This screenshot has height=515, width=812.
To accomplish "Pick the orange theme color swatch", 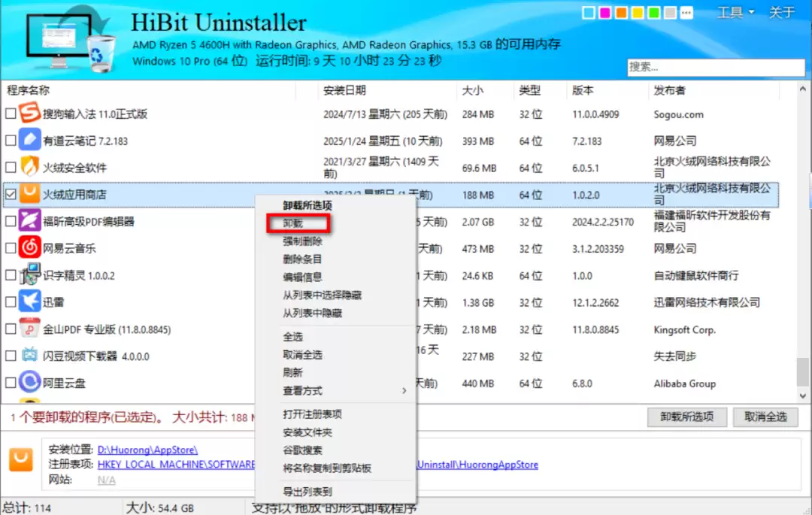I will (621, 13).
